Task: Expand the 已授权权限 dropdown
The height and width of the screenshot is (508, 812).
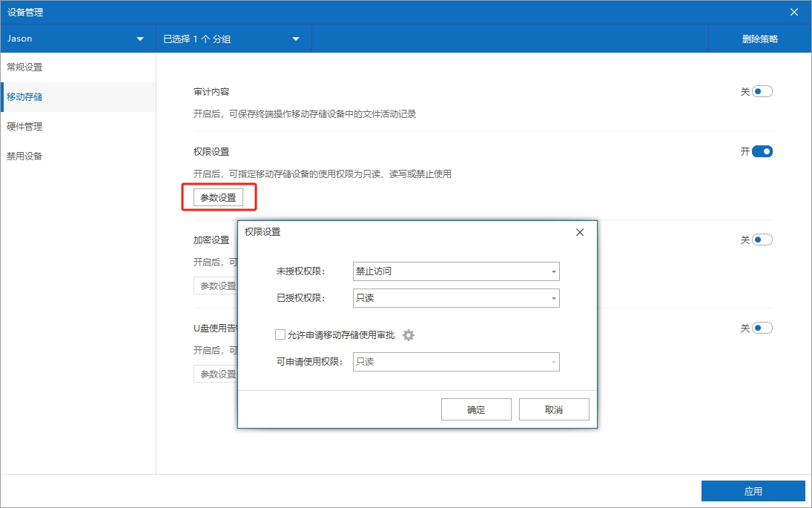Action: pos(456,298)
